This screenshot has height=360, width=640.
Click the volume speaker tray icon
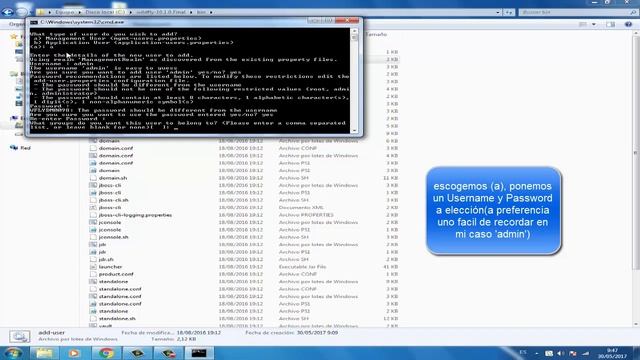561,353
